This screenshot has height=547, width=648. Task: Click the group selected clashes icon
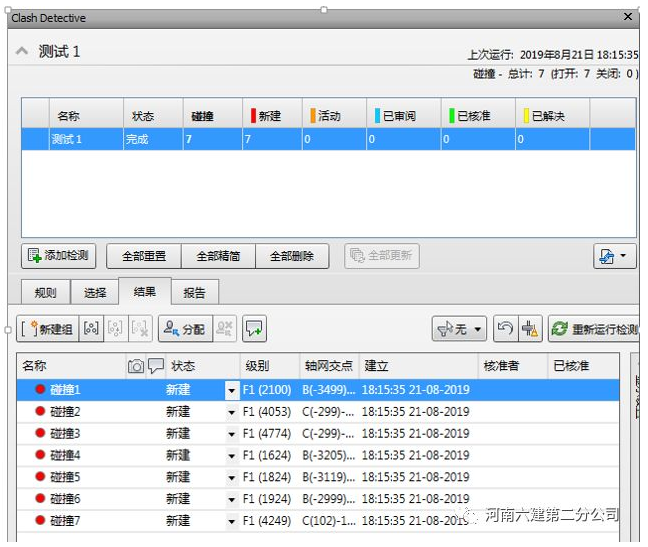pos(91,329)
